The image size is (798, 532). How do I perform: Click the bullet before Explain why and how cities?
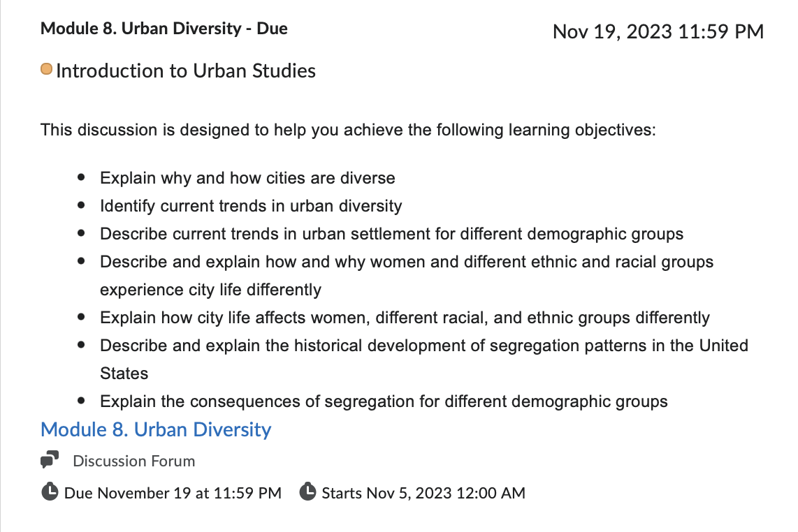(82, 177)
